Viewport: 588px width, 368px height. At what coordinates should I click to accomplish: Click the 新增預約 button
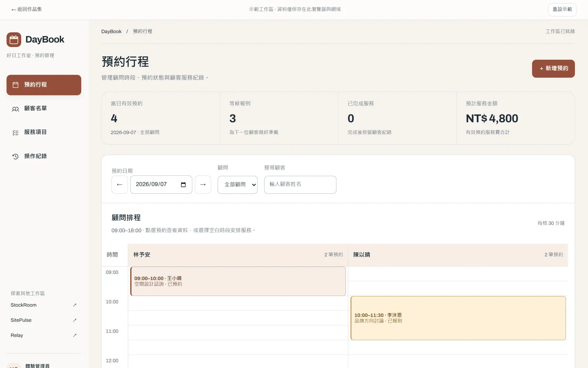[x=553, y=69]
